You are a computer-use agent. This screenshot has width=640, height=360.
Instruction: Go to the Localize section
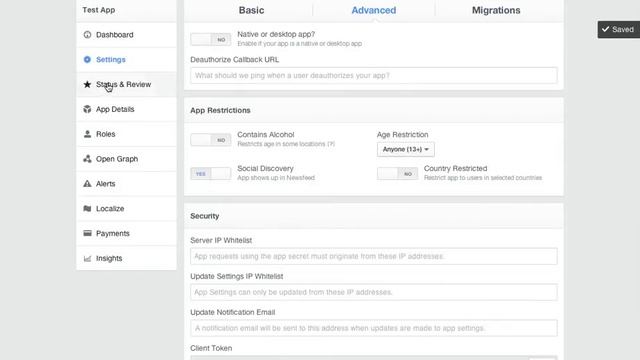pyautogui.click(x=127, y=209)
